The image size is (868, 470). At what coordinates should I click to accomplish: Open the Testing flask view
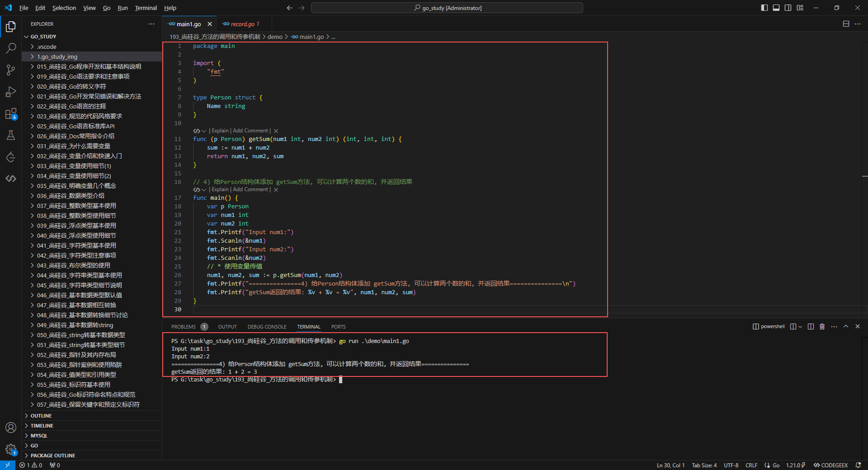[11, 135]
